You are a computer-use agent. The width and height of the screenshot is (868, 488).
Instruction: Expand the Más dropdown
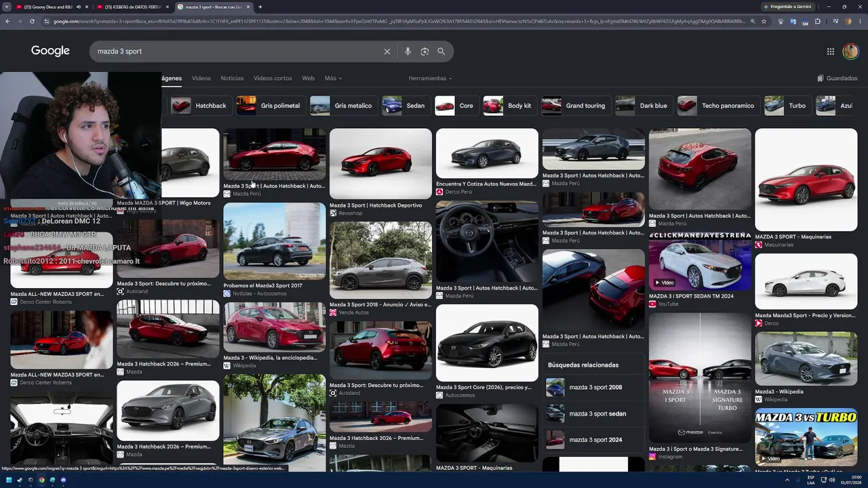[x=333, y=79]
